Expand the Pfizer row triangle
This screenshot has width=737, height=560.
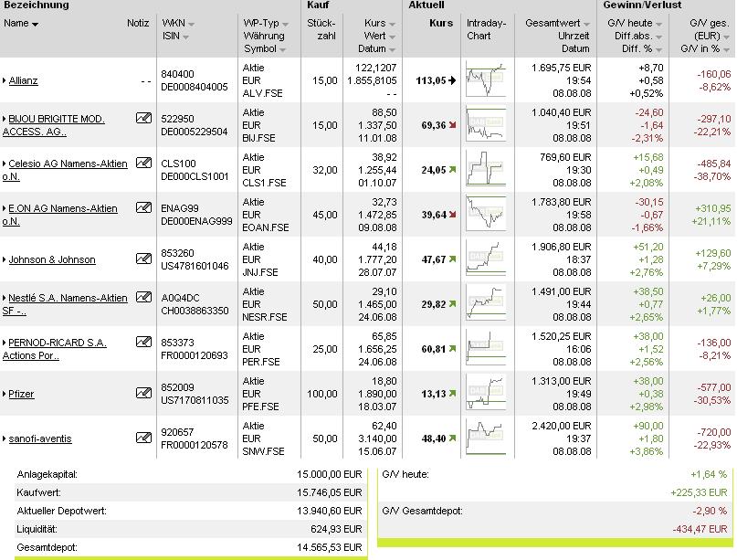click(5, 394)
